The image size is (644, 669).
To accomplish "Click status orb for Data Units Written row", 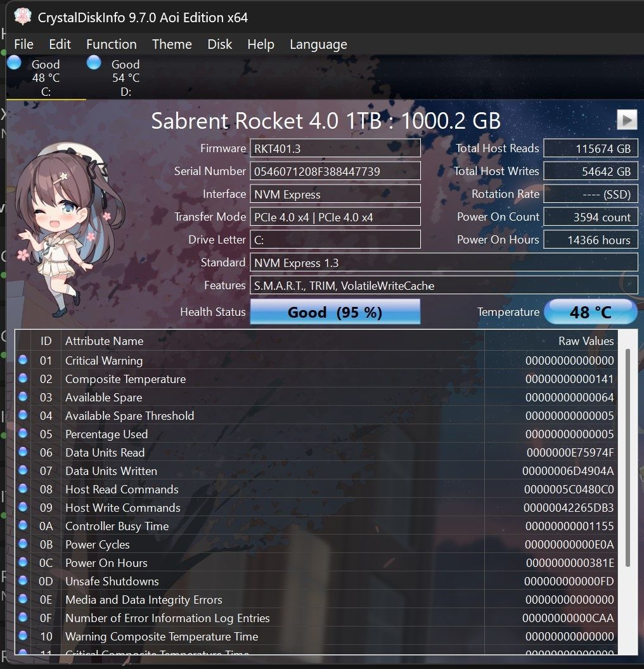I will click(23, 470).
